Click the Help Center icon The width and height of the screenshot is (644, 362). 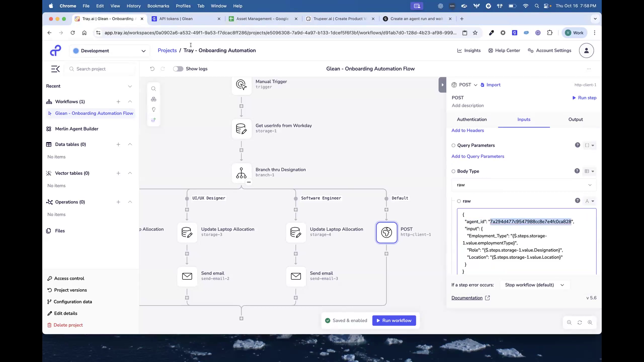490,50
